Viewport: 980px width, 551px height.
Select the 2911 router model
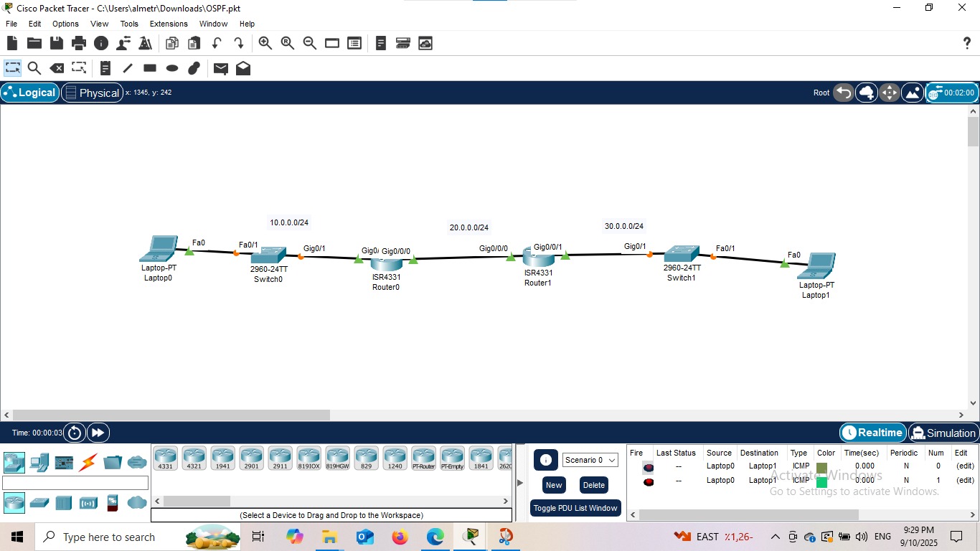pos(281,458)
